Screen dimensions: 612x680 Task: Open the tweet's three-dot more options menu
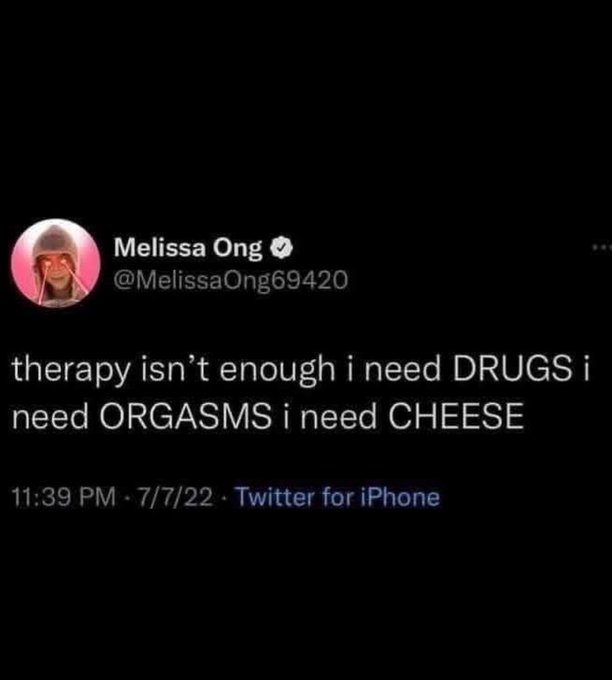(602, 247)
